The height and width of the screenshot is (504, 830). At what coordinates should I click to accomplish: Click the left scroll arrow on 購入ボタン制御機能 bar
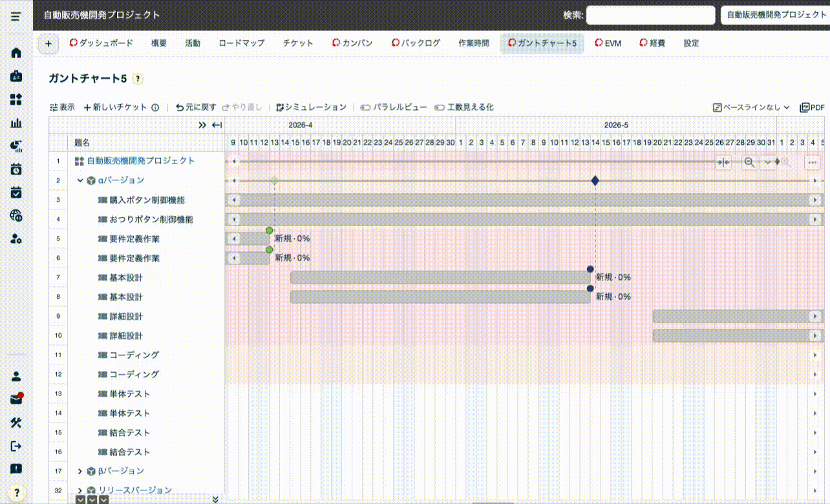click(234, 200)
